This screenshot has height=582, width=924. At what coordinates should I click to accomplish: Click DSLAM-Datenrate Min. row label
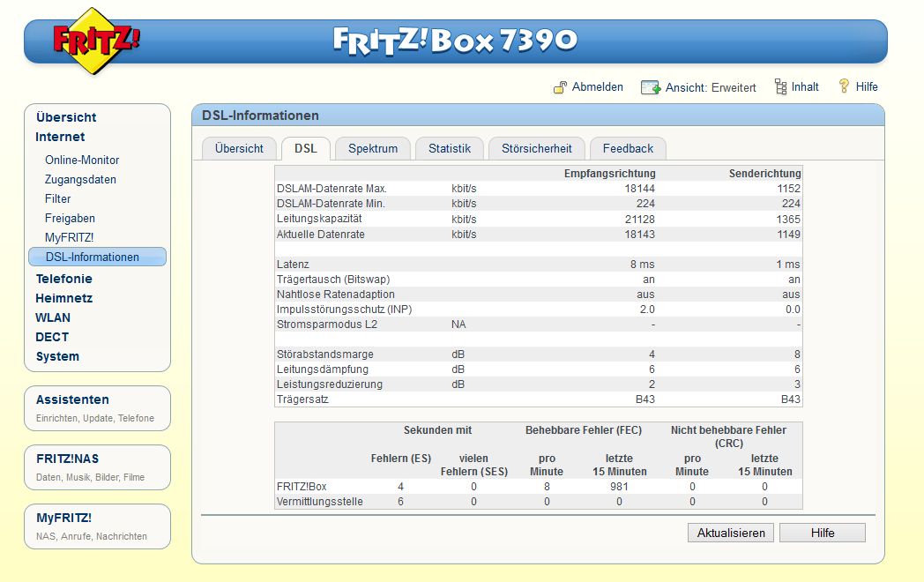(331, 204)
